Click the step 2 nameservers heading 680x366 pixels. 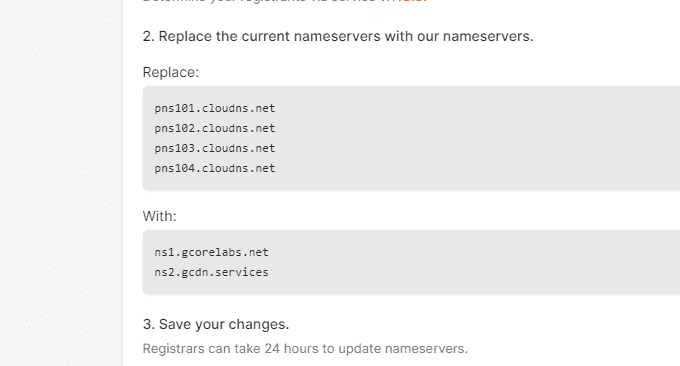pos(338,36)
